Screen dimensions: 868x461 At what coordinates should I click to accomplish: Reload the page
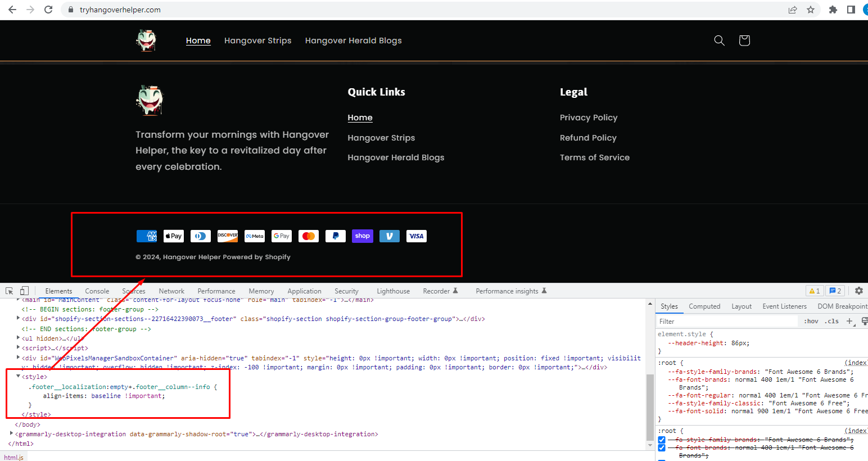(48, 10)
